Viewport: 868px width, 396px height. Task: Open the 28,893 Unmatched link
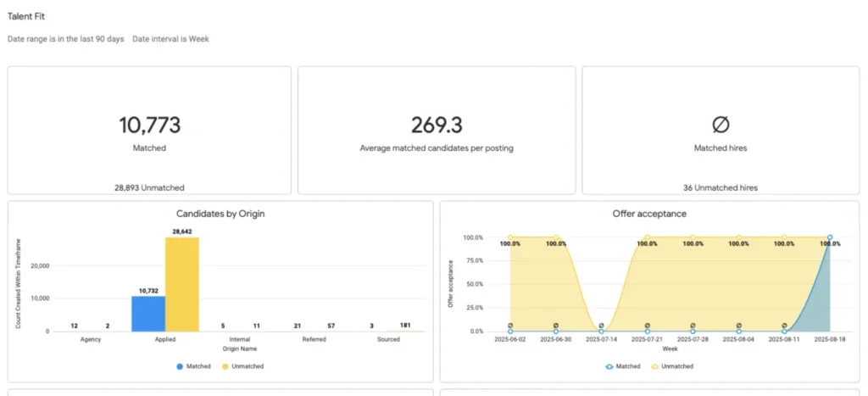[x=149, y=187]
